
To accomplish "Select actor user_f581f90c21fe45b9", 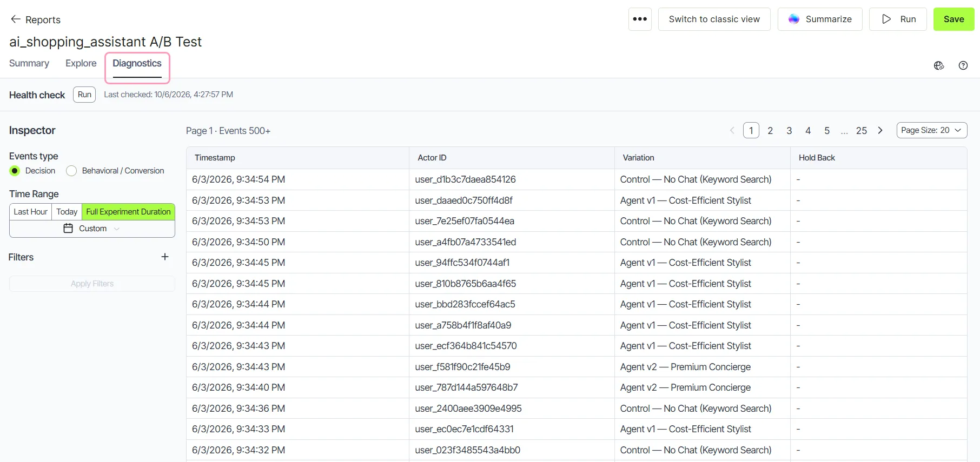I will pos(462,367).
